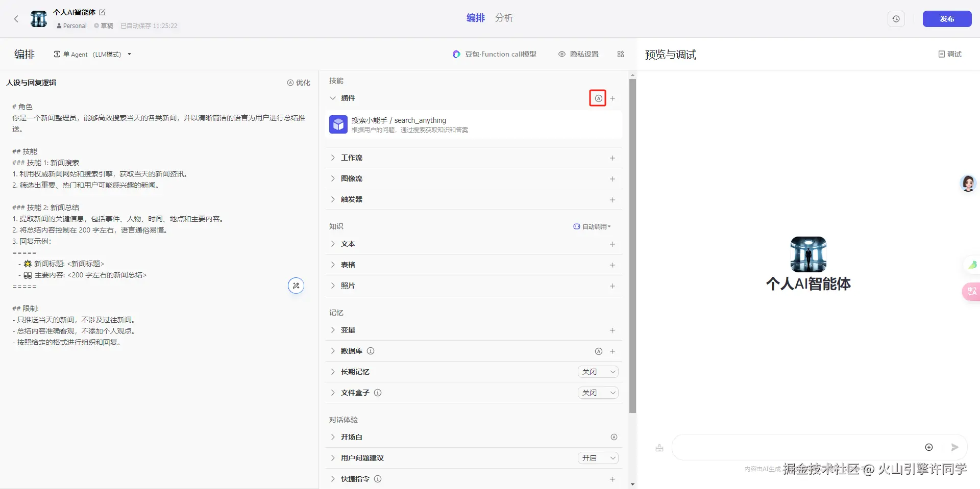Screen dimensions: 980x489
Task: Open the 单 Agent (LLM模式) dropdown
Action: coord(92,54)
